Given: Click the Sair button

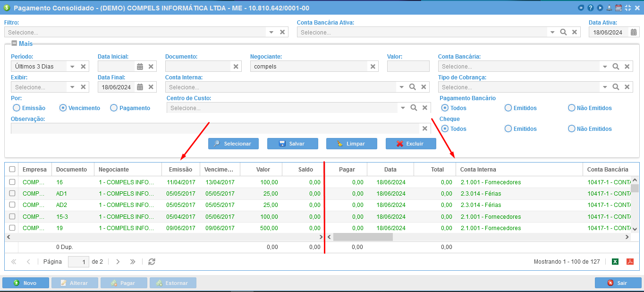Looking at the screenshot, I should (x=618, y=283).
